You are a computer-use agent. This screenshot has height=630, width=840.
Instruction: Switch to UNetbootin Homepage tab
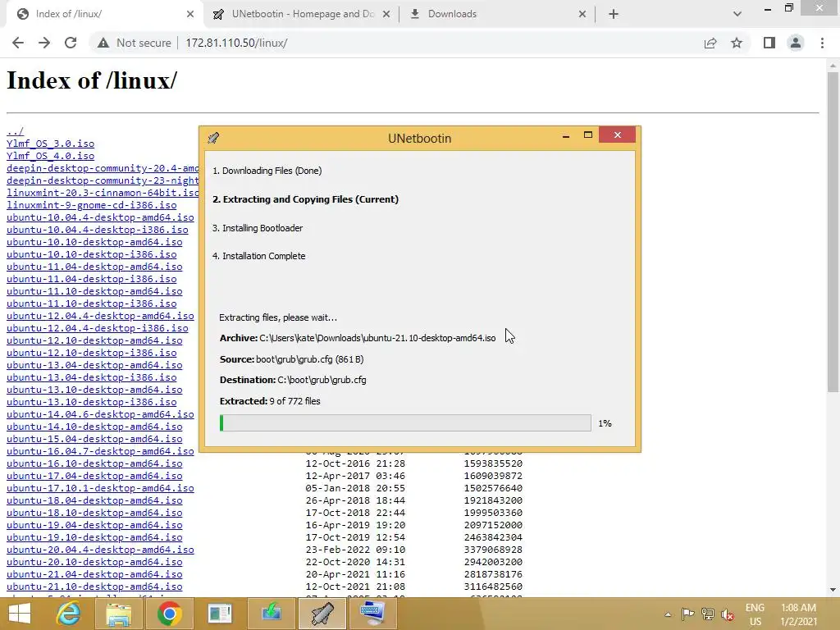[301, 14]
